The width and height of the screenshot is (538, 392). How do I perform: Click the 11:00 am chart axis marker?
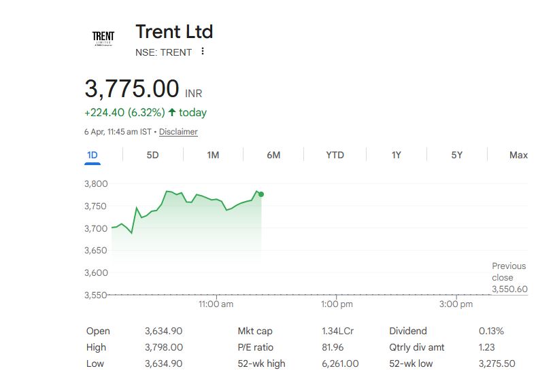216,304
